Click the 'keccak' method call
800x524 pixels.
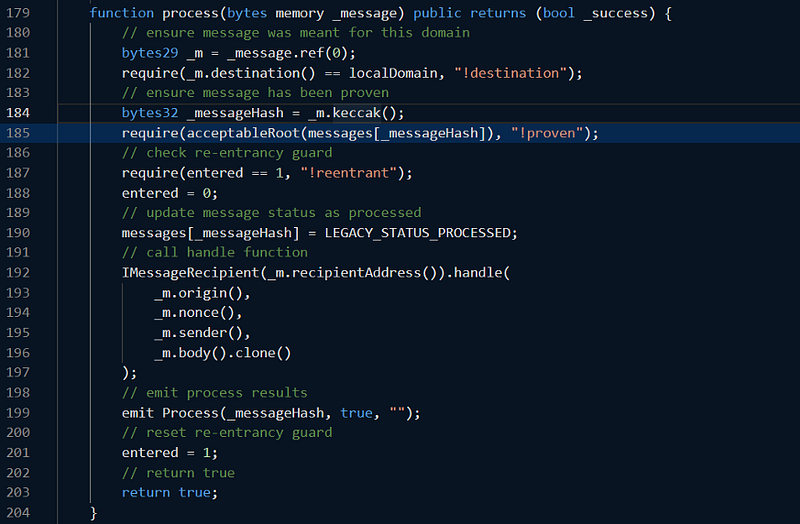pos(357,113)
